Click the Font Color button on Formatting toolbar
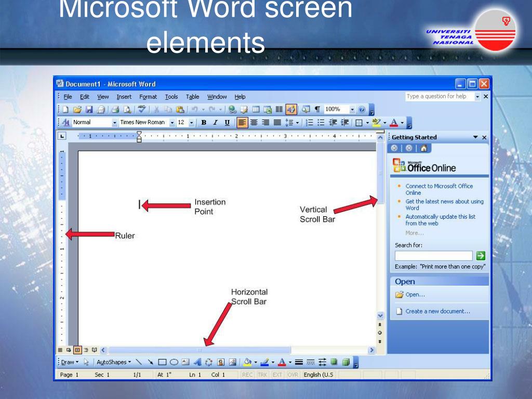This screenshot has height=399, width=532. pos(394,123)
